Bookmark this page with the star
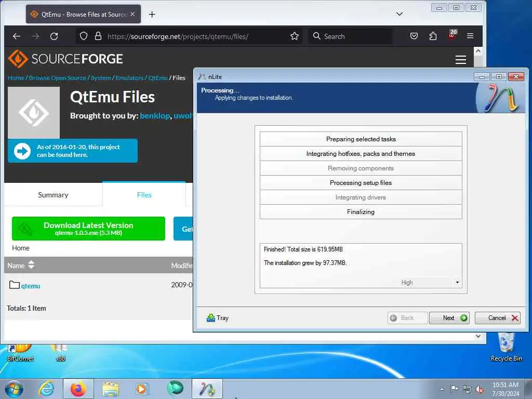This screenshot has width=532, height=399. click(x=294, y=36)
